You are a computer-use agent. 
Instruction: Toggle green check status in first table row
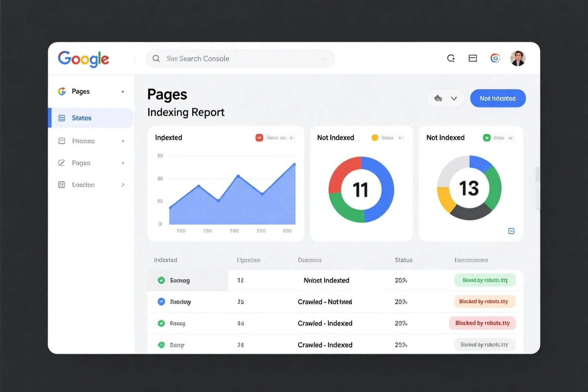tap(161, 280)
